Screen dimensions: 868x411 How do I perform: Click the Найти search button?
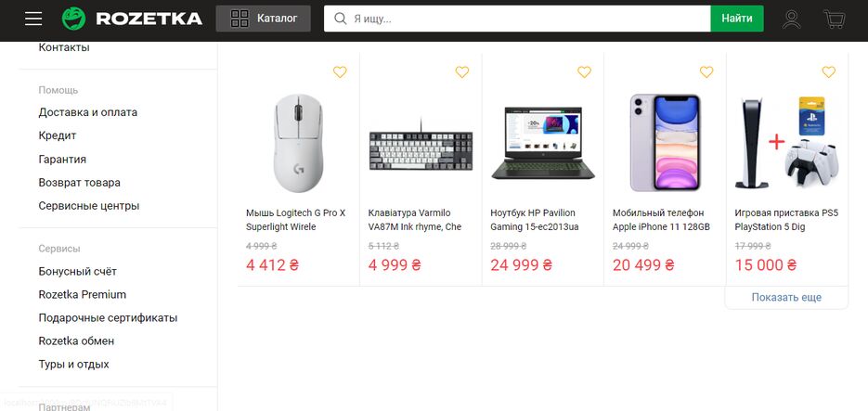pyautogui.click(x=737, y=19)
